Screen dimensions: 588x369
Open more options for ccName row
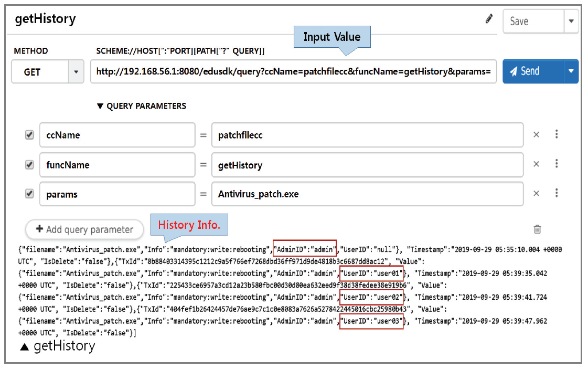pos(557,134)
